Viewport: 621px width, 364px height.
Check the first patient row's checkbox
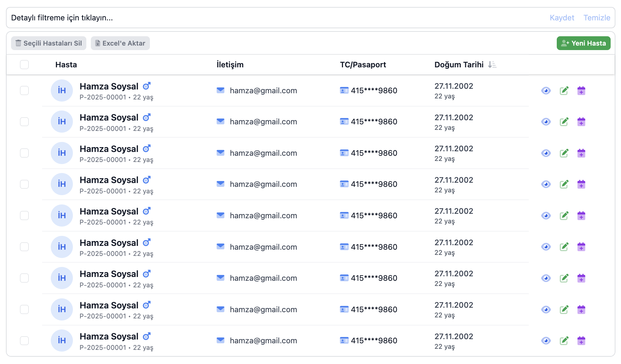click(x=25, y=90)
